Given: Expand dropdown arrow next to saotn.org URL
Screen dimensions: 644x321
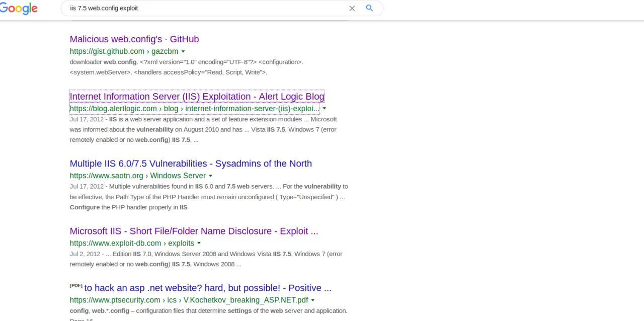Looking at the screenshot, I should coord(210,176).
